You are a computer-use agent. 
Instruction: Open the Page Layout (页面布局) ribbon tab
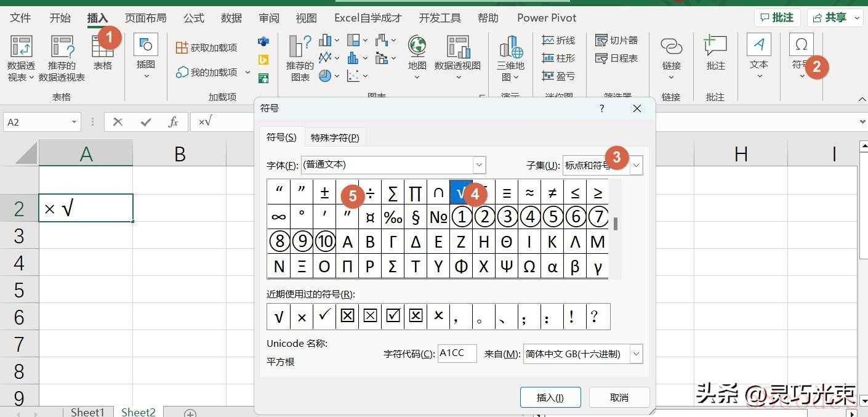tap(145, 18)
